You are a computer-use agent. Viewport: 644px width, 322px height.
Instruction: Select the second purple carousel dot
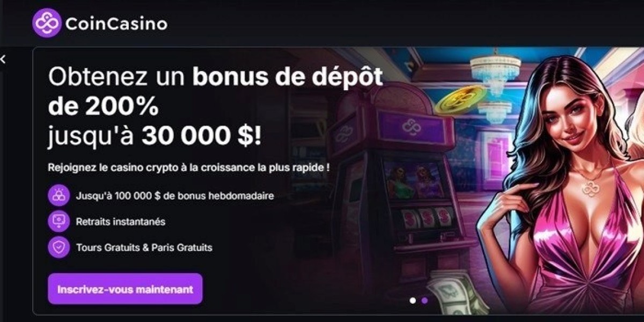point(425,301)
